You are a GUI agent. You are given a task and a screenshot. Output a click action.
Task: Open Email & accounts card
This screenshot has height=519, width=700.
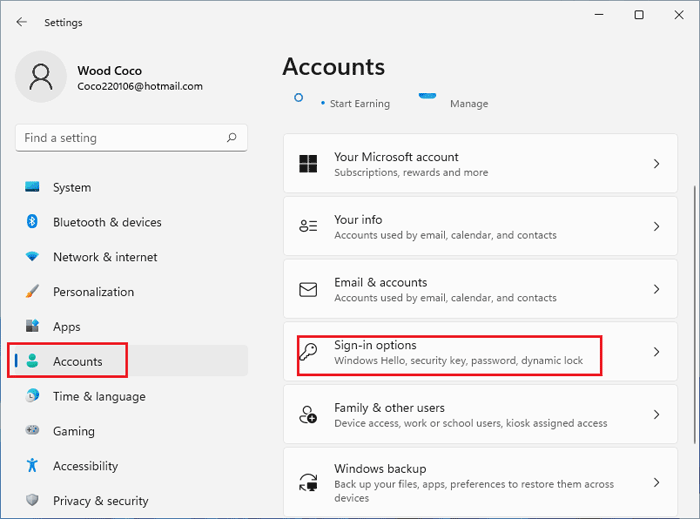click(480, 289)
